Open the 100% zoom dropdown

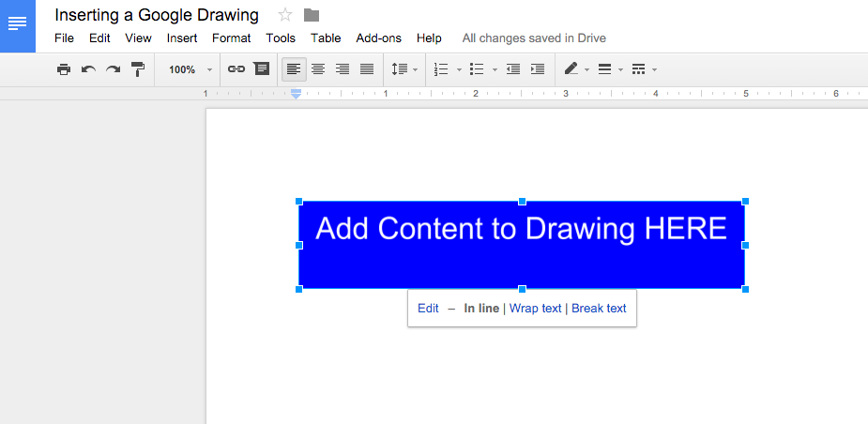tap(190, 69)
